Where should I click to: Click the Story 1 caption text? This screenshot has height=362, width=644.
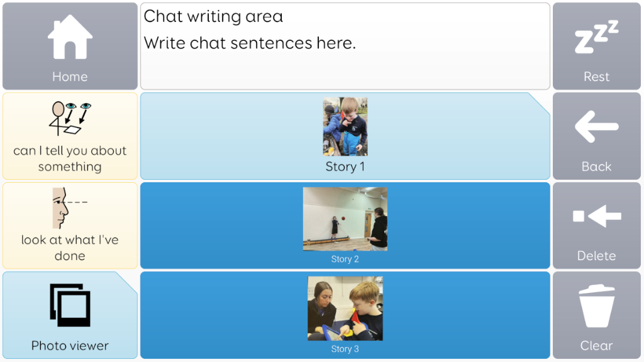coord(345,167)
